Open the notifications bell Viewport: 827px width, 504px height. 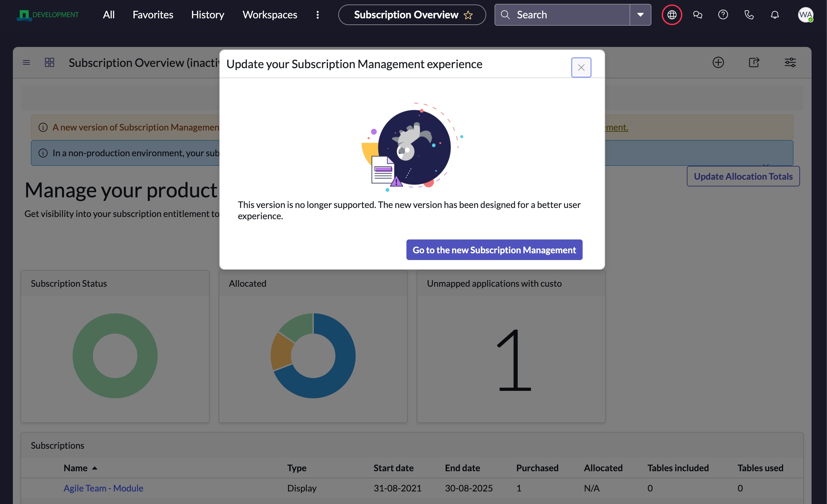coord(775,15)
